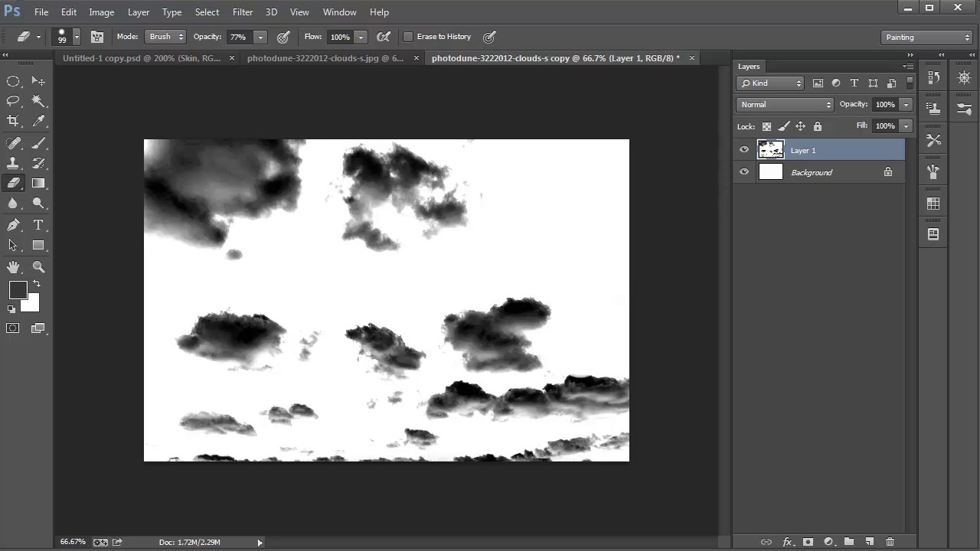Select the Gradient tool
980x551 pixels.
(38, 183)
